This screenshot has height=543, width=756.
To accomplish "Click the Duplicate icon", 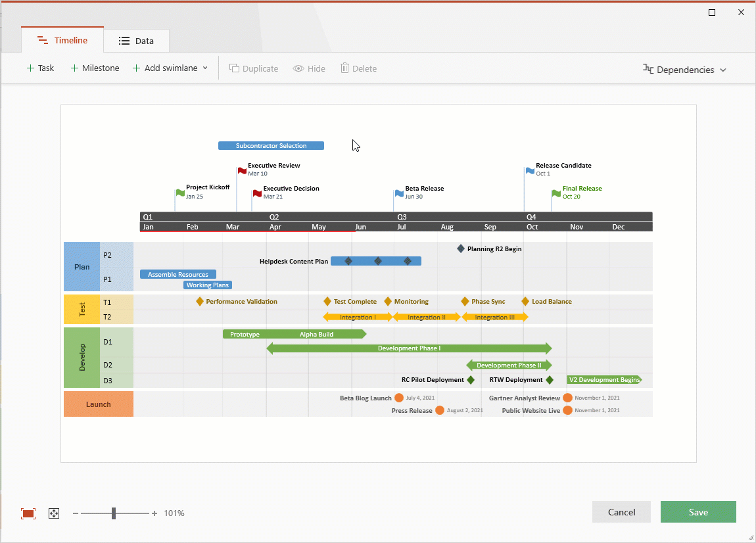I will pos(234,68).
